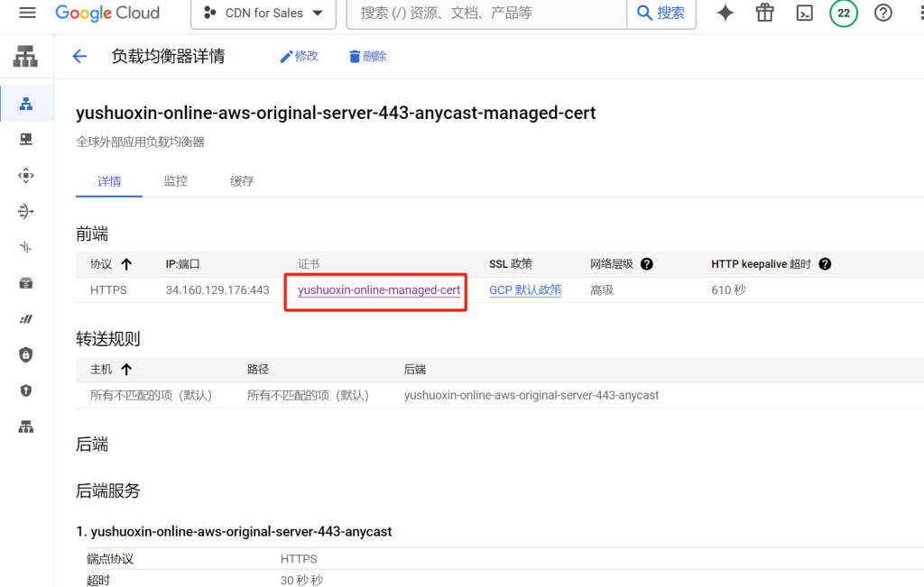Open the hamburger navigation menu

(27, 13)
